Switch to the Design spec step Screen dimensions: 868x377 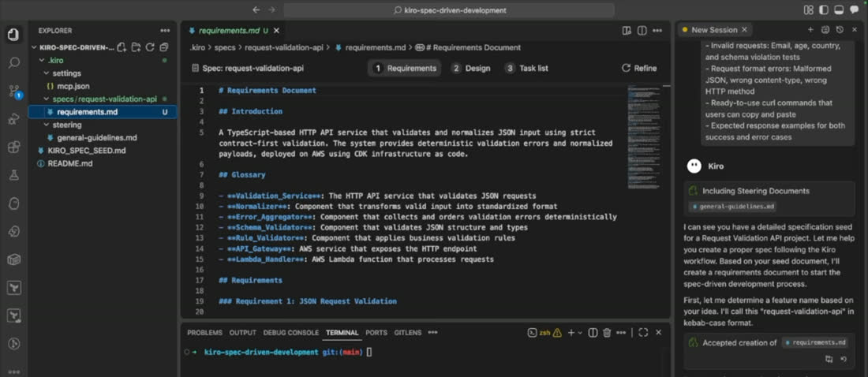(471, 68)
